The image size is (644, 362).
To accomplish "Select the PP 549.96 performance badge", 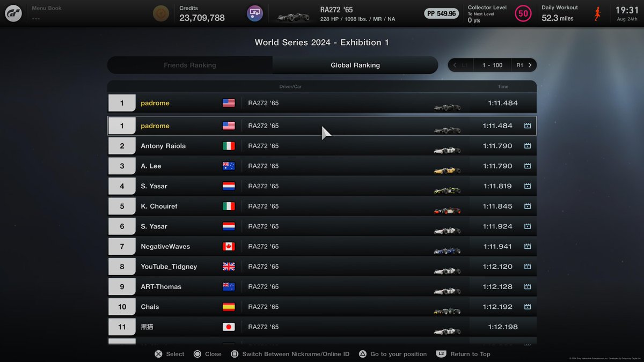I will pyautogui.click(x=442, y=13).
